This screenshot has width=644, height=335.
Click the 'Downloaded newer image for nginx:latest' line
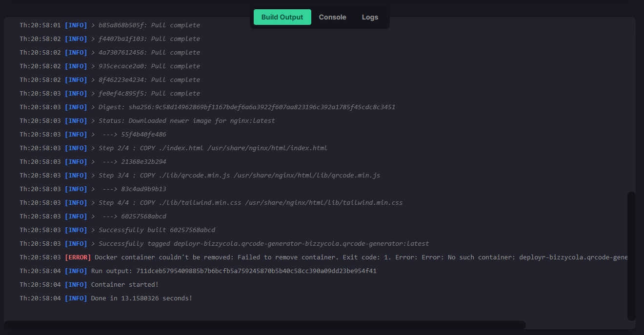pos(186,120)
